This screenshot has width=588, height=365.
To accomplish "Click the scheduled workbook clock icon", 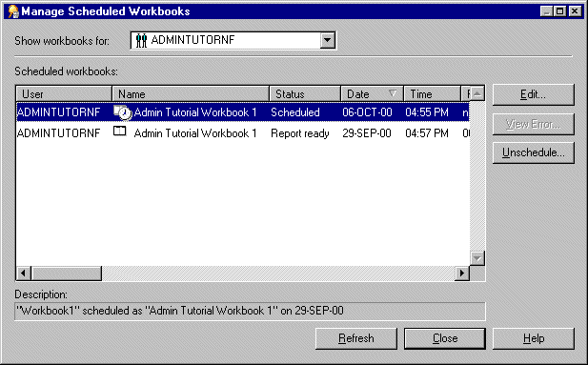I will point(123,112).
